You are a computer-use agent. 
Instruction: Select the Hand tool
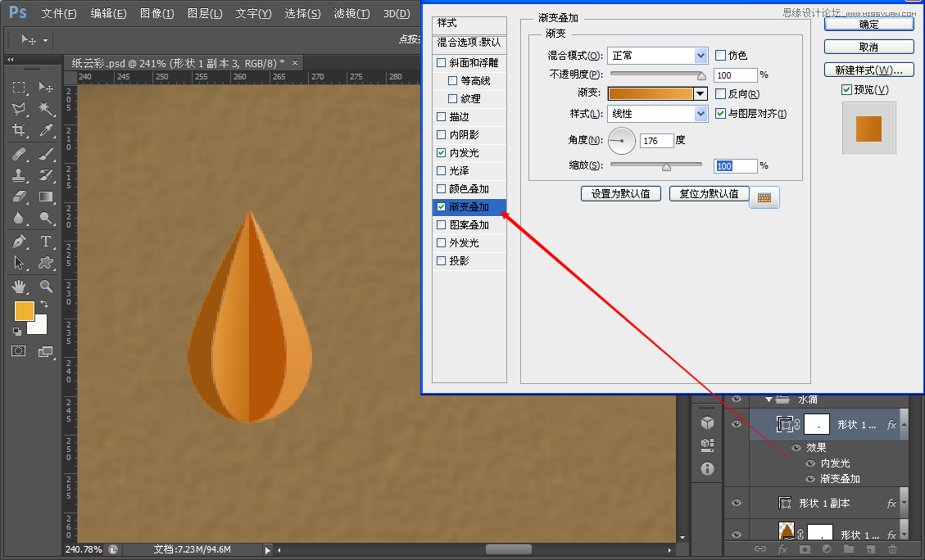(x=19, y=287)
